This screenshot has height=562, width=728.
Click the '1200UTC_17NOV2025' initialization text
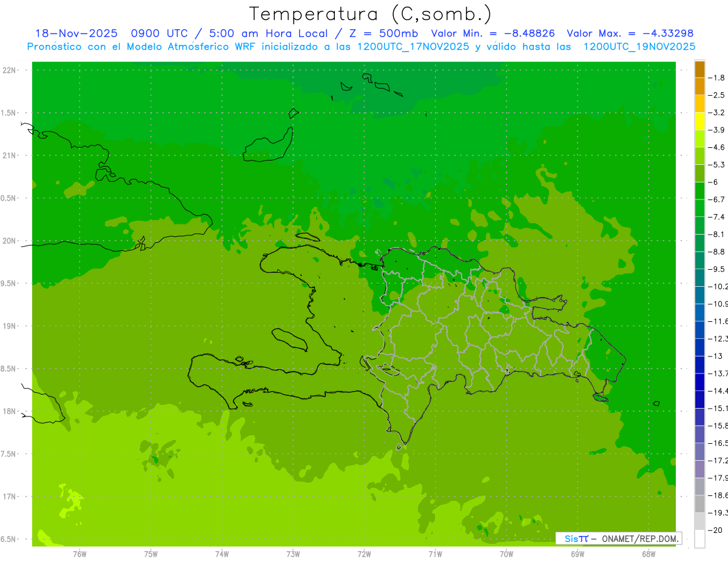click(x=413, y=47)
